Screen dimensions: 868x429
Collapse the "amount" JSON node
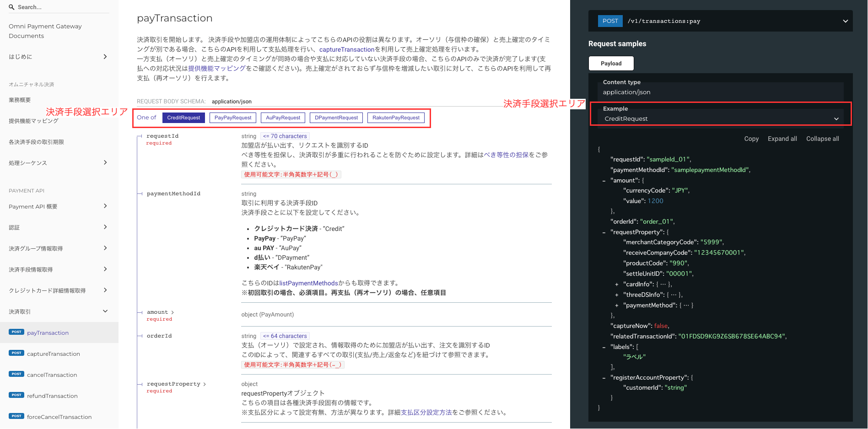click(604, 181)
